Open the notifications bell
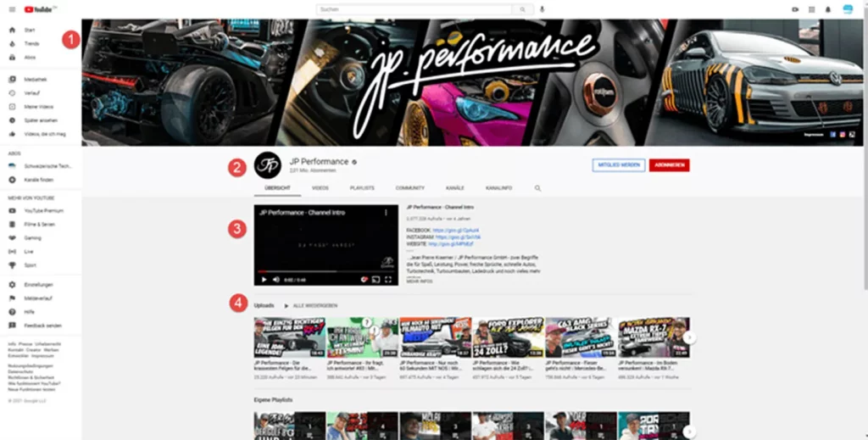Image resolution: width=868 pixels, height=440 pixels. pyautogui.click(x=828, y=9)
